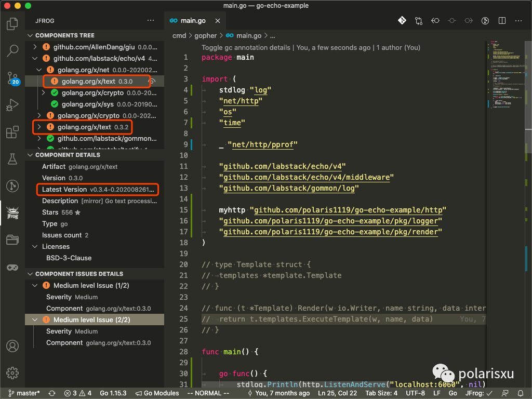Click Go 1.15.3 version in status bar
The width and height of the screenshot is (532, 399).
coord(113,393)
